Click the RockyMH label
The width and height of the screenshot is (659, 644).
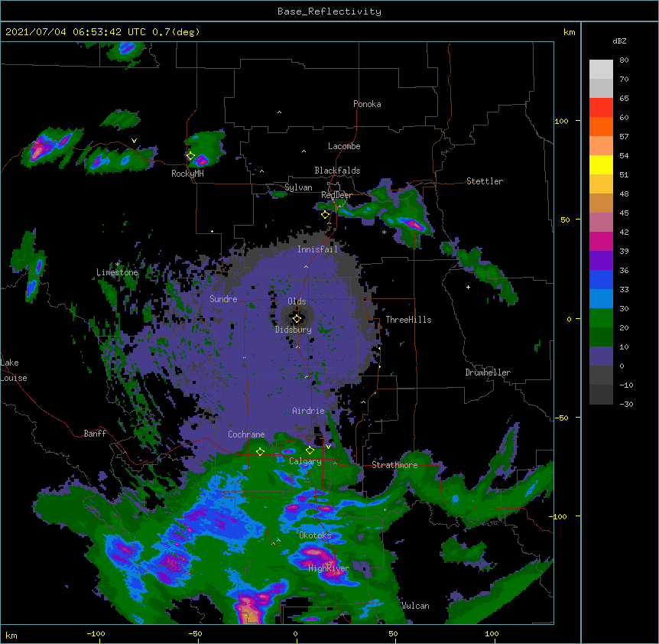(x=187, y=174)
